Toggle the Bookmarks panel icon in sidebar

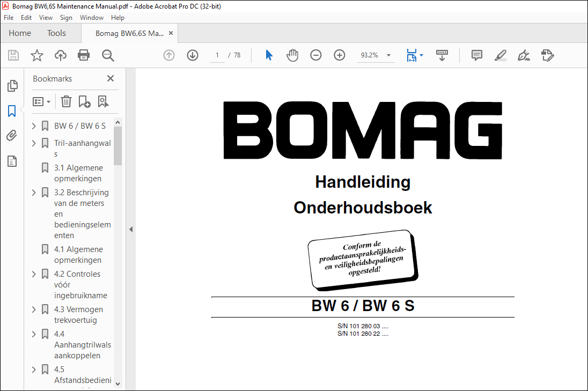[12, 111]
